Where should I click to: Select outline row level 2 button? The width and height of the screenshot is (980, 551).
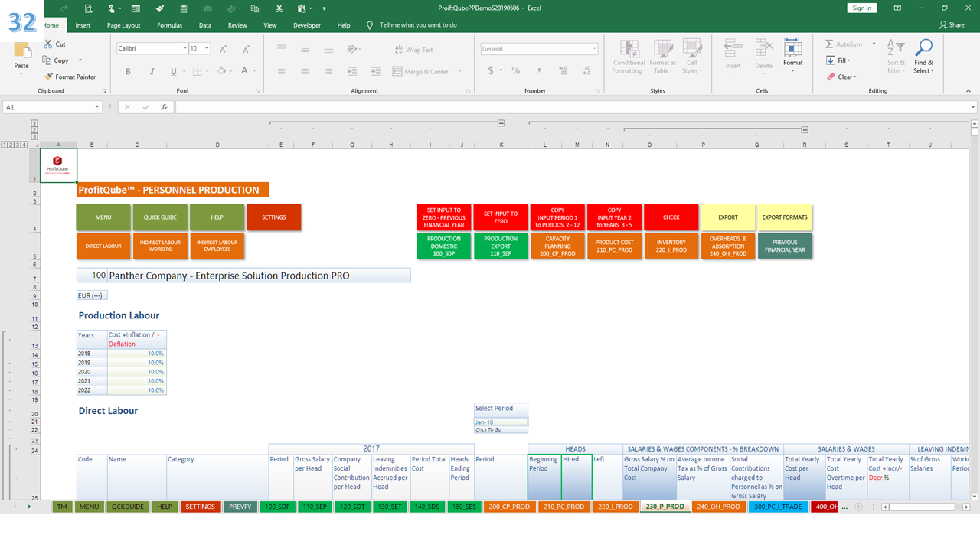[x=34, y=129]
